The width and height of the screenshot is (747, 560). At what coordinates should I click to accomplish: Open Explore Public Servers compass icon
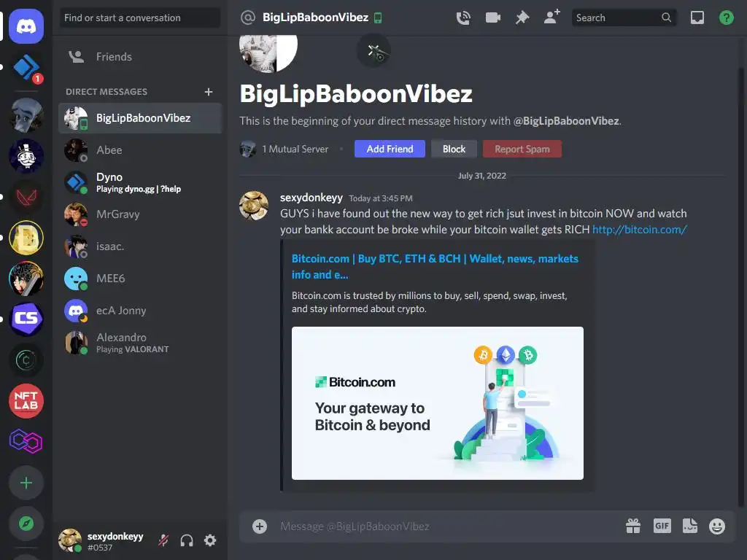(26, 524)
